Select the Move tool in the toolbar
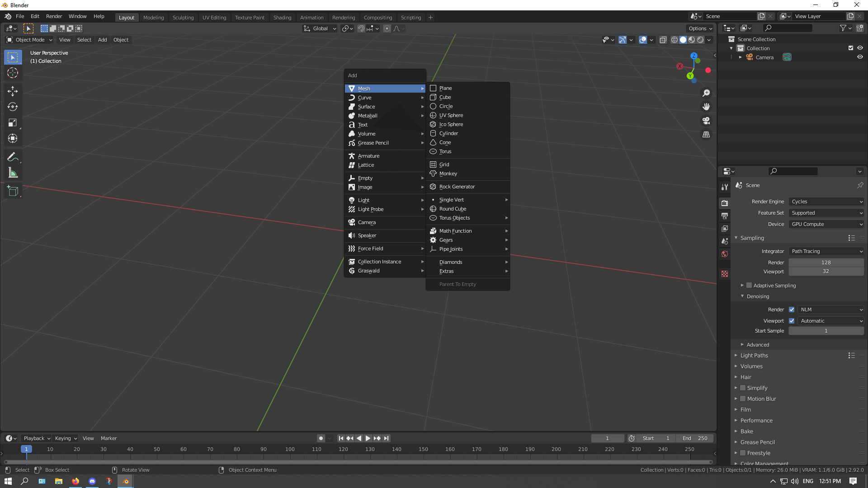The height and width of the screenshot is (488, 868). 13,91
